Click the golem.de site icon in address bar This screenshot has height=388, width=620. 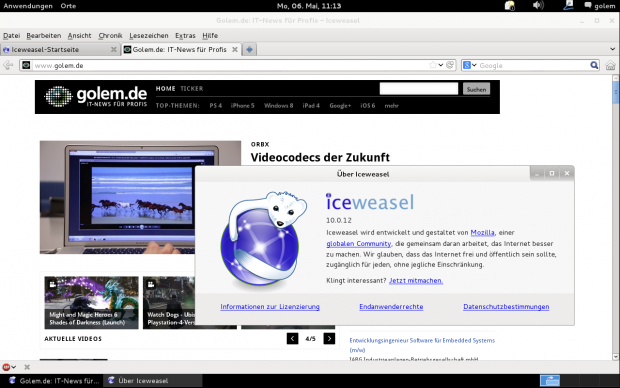(26, 65)
